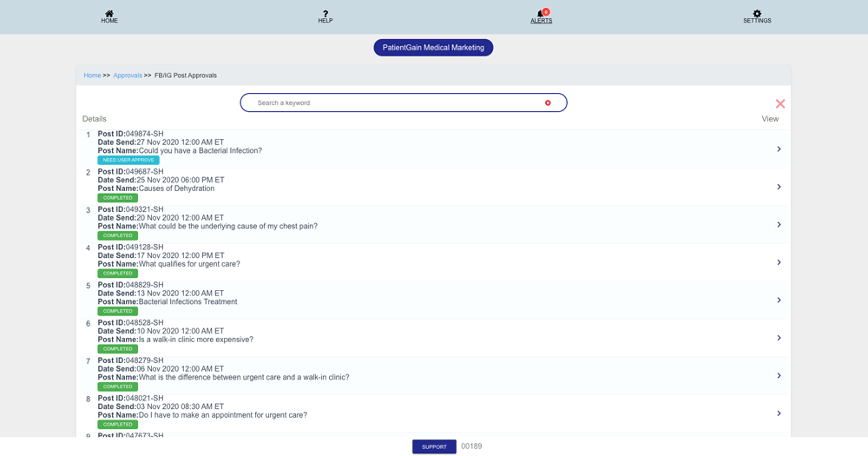Click the Details column header
Image resolution: width=868 pixels, height=456 pixels.
tap(94, 119)
